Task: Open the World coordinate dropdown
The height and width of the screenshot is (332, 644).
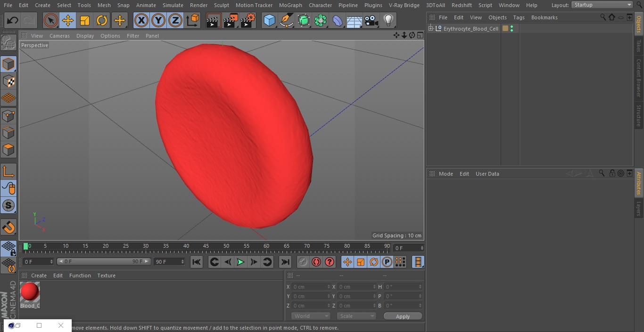Action: point(311,316)
